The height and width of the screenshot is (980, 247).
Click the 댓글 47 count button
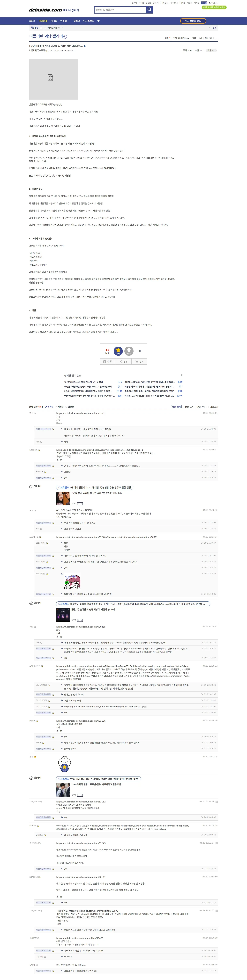click(x=211, y=50)
